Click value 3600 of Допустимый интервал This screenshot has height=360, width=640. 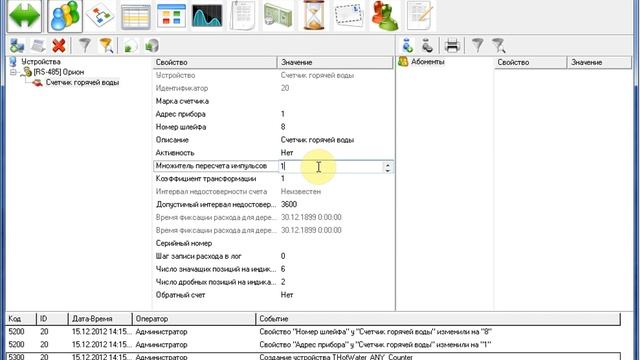tap(289, 204)
